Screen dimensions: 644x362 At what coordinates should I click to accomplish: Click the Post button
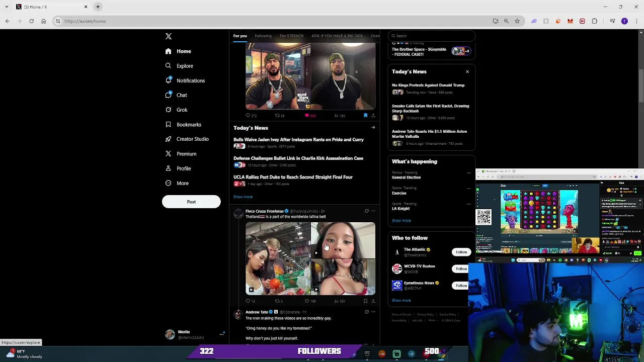(191, 202)
